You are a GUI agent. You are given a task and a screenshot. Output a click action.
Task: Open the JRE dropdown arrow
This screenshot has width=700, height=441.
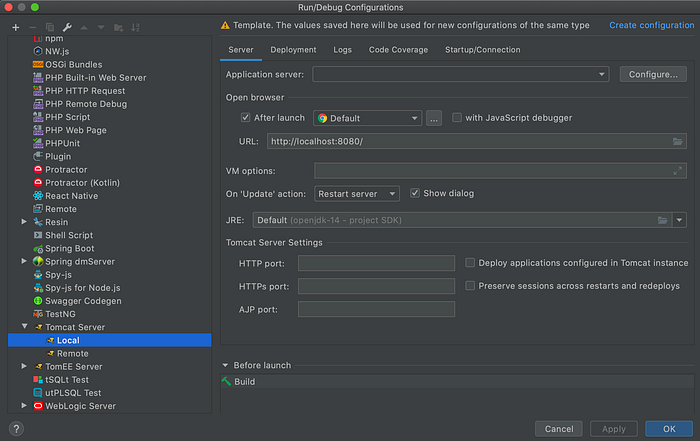pyautogui.click(x=679, y=220)
